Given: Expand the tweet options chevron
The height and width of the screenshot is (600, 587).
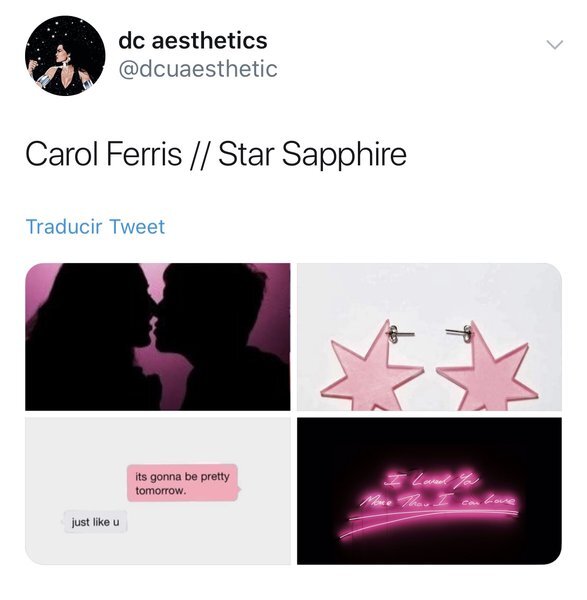Looking at the screenshot, I should coord(554,45).
